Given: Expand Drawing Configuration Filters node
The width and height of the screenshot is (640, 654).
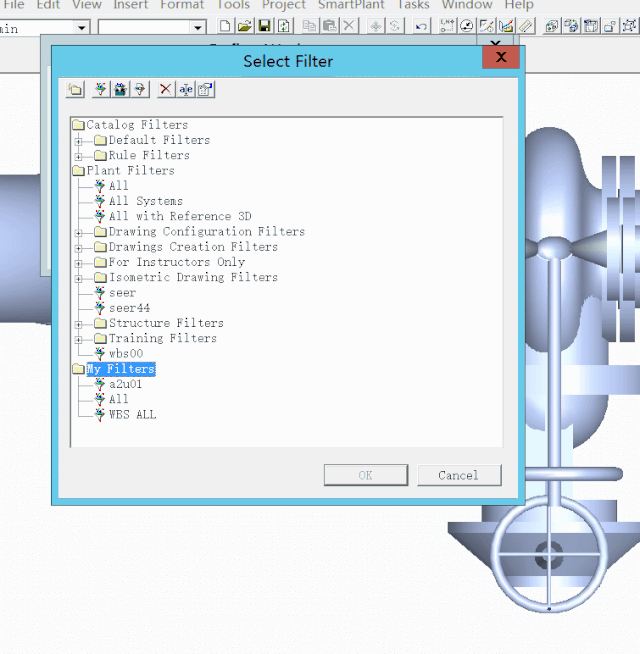Looking at the screenshot, I should point(78,233).
